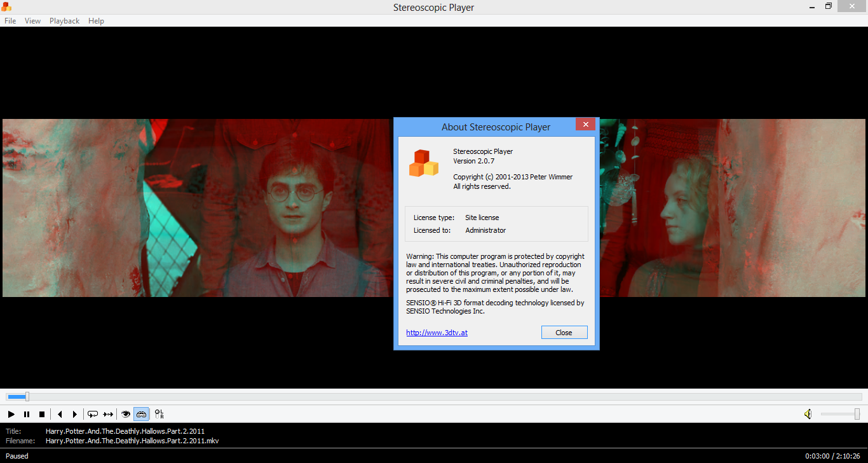The height and width of the screenshot is (463, 868).
Task: Open the View menu
Action: point(32,21)
